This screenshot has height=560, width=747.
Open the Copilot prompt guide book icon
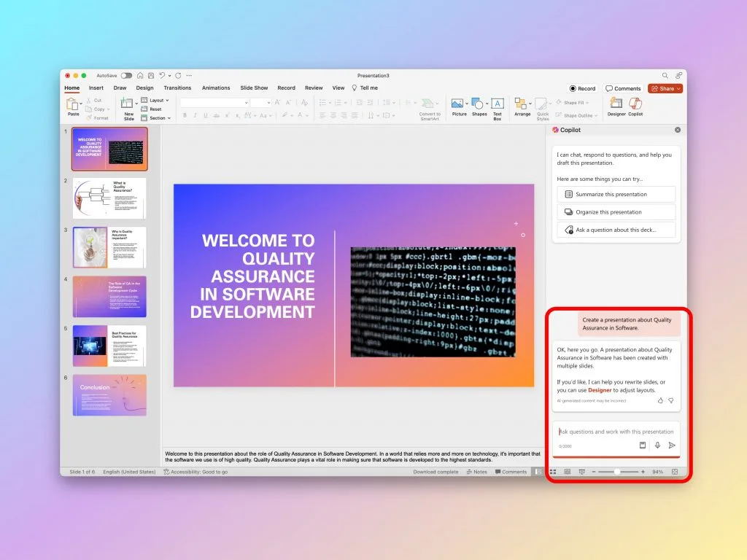pos(643,446)
